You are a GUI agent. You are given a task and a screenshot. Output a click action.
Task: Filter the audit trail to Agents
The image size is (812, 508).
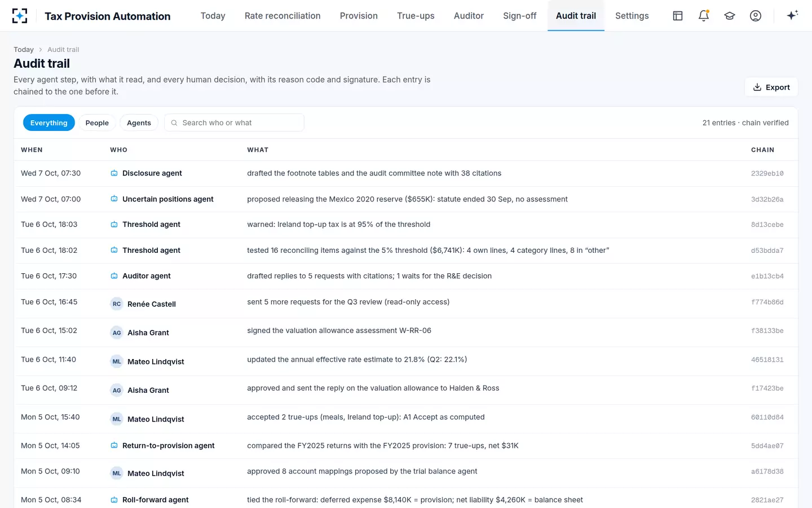click(x=139, y=122)
